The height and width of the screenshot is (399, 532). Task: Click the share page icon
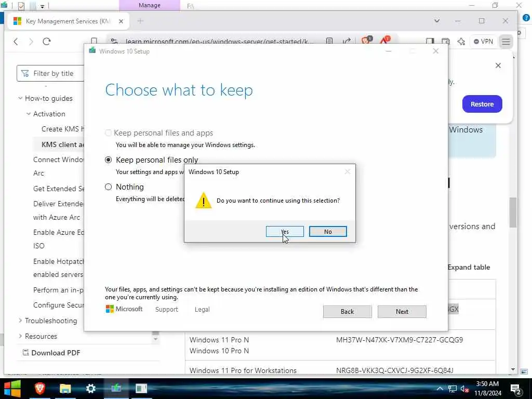click(347, 42)
